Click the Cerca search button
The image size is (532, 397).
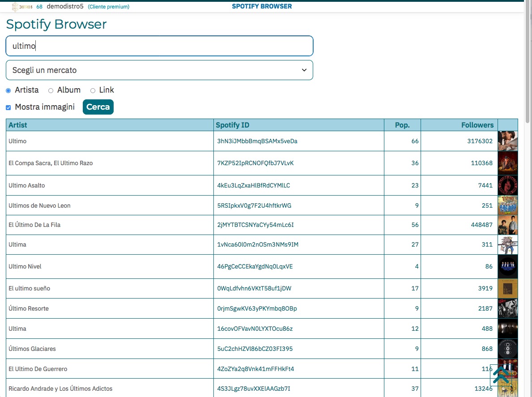point(98,107)
